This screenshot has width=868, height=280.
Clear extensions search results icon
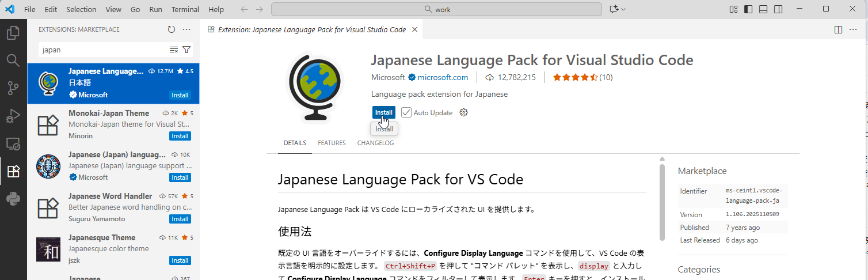[x=174, y=50]
